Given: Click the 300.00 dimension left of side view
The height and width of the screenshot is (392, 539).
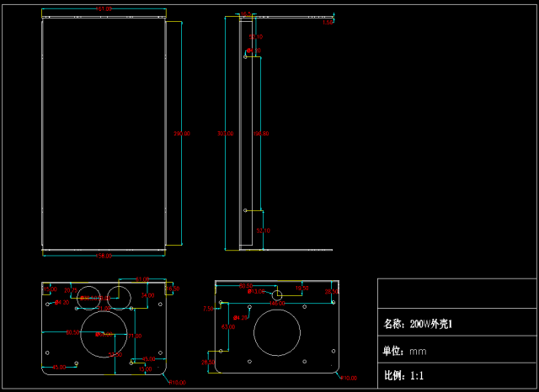Looking at the screenshot, I should (x=225, y=134).
